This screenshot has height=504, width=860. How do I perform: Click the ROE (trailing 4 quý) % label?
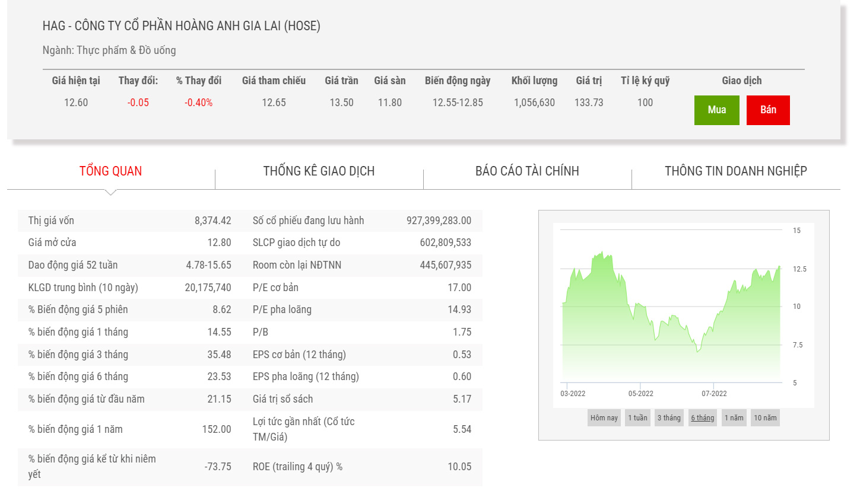click(297, 467)
